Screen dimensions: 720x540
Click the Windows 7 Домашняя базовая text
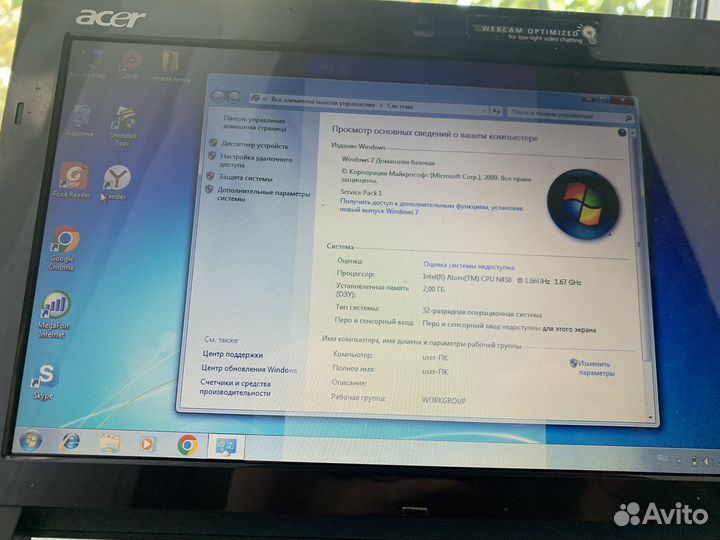388,161
